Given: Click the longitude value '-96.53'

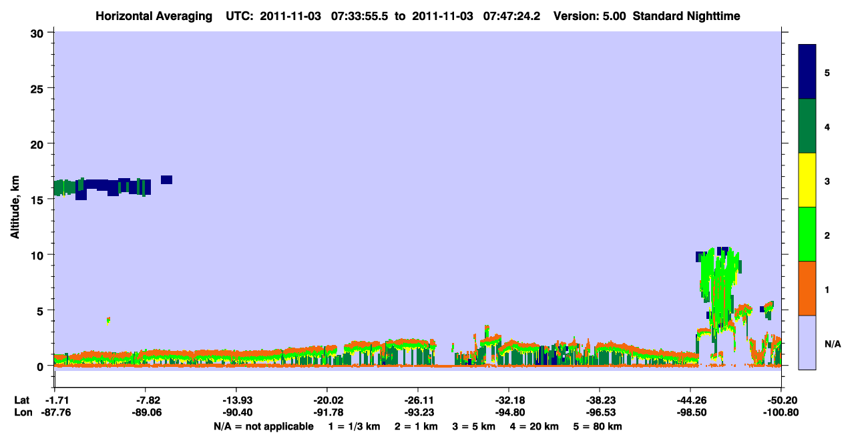Looking at the screenshot, I should [600, 412].
